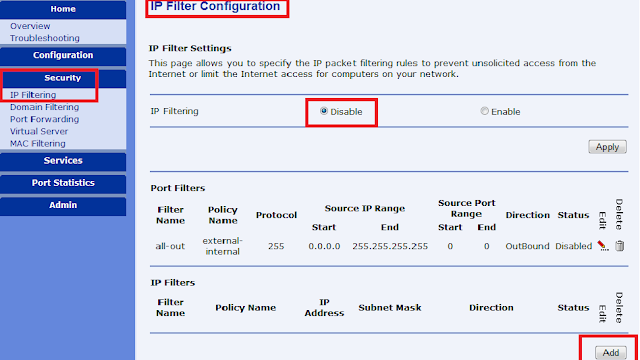Click the Apply button
Image resolution: width=640 pixels, height=360 pixels.
pos(607,147)
